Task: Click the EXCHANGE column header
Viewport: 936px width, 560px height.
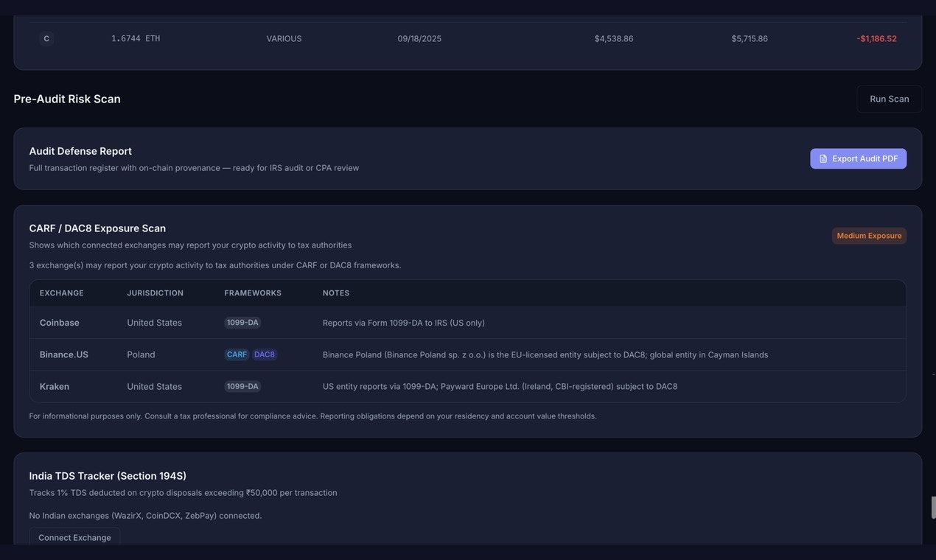Action: point(62,293)
